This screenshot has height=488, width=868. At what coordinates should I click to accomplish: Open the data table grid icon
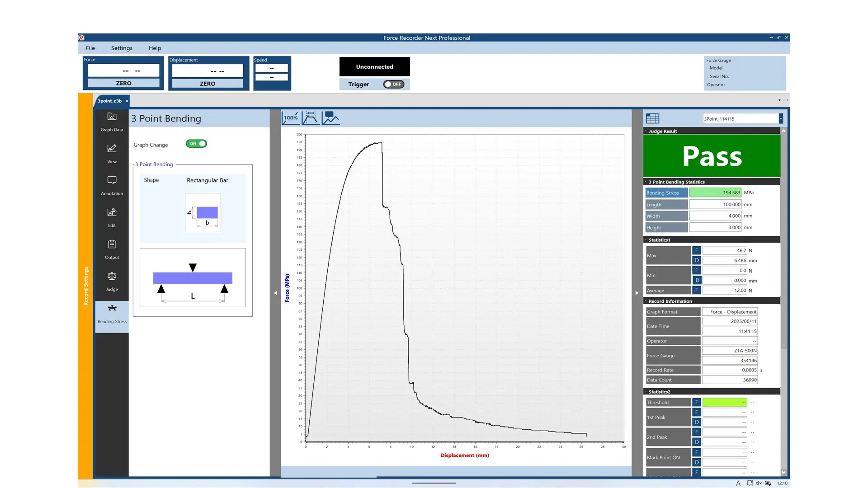(652, 118)
